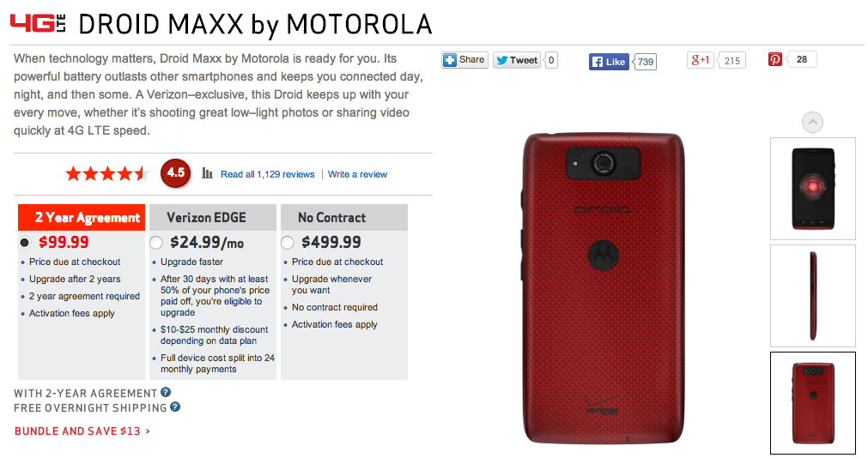Open help for free overnight shipping

(175, 407)
